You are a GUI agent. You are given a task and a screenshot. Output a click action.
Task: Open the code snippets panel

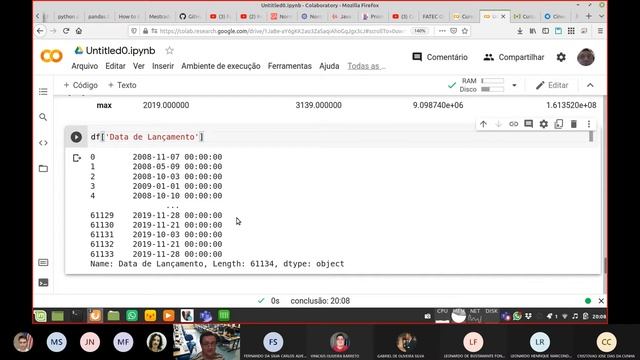(43, 143)
